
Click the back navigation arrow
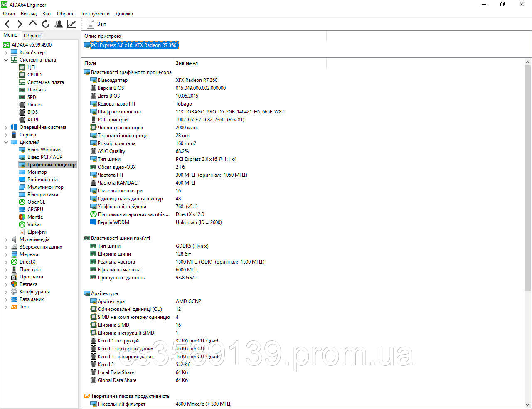tap(7, 24)
